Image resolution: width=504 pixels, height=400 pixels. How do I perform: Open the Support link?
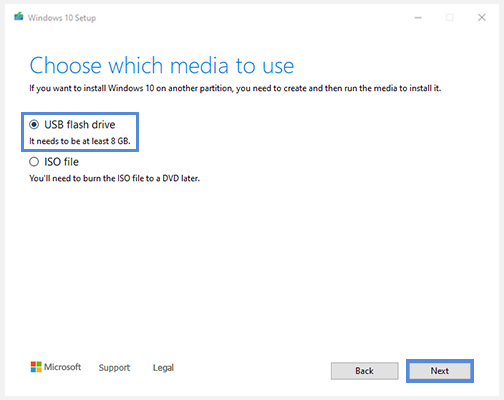click(x=114, y=368)
